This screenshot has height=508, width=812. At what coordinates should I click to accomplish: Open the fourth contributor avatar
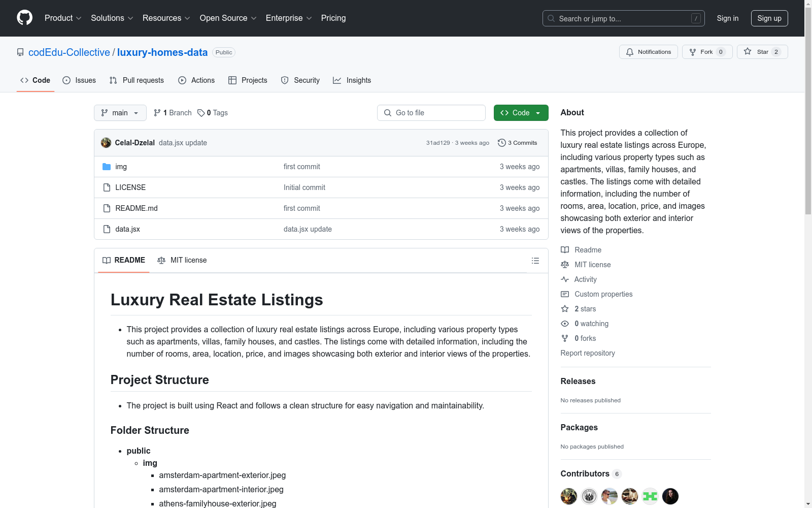tap(630, 496)
